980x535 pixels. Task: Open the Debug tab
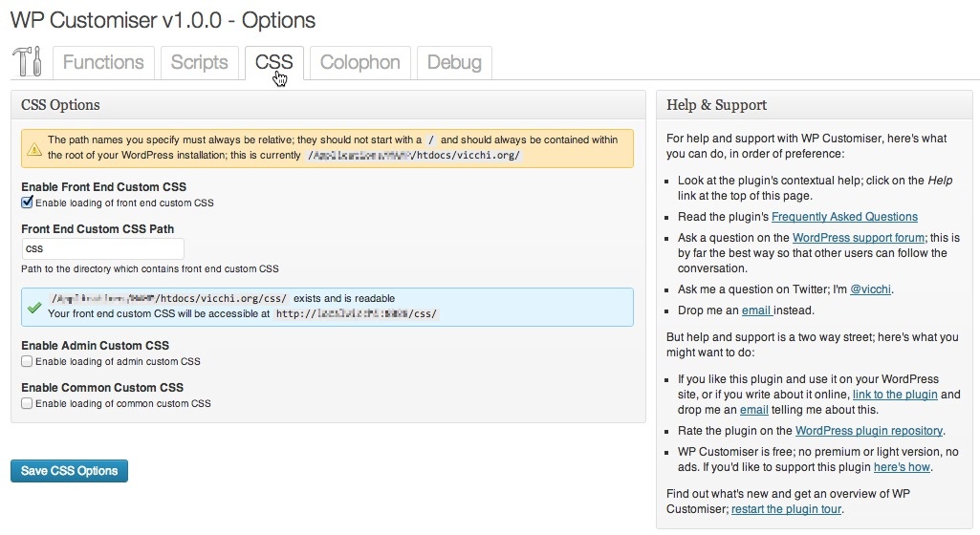(x=454, y=63)
